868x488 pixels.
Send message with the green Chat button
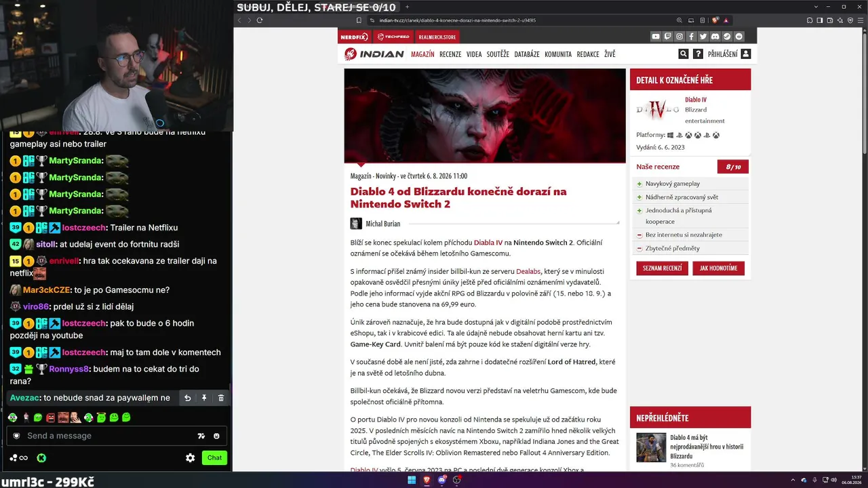[x=214, y=457]
